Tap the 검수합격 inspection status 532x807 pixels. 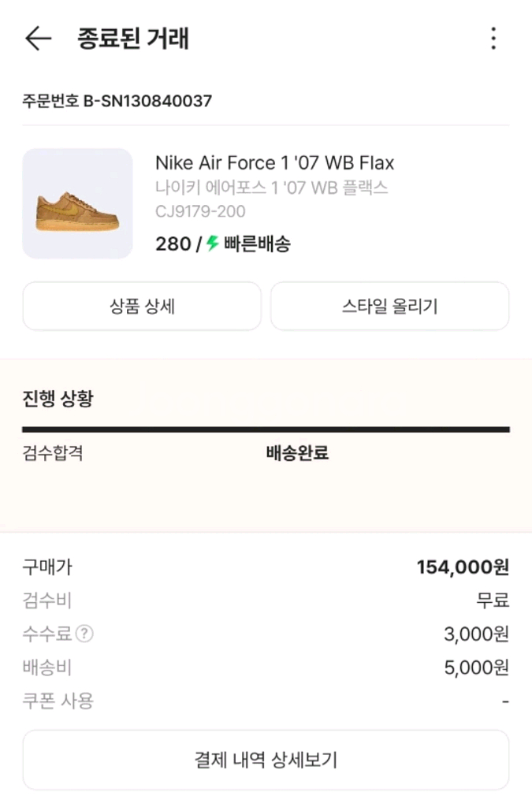52,453
